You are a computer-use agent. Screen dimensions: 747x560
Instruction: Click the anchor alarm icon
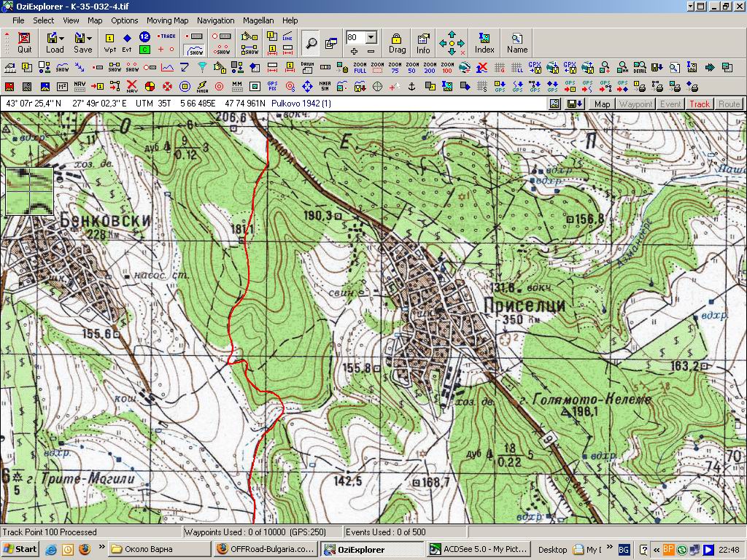point(411,87)
